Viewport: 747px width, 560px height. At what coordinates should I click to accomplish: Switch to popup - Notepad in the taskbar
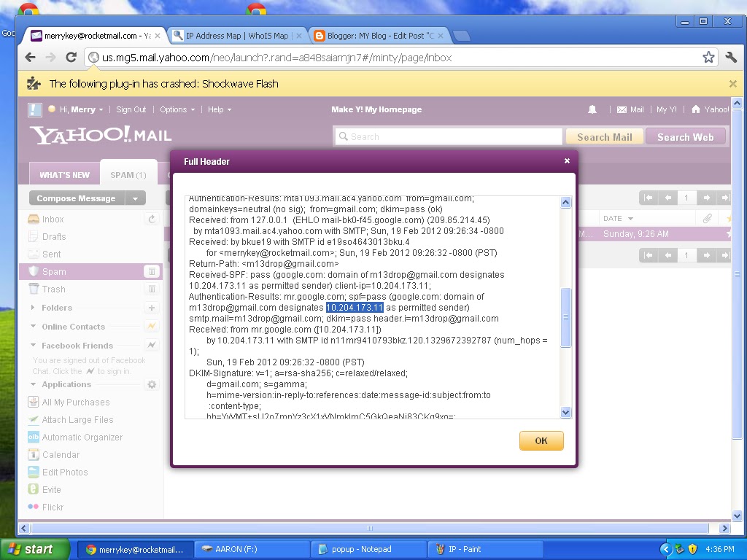[x=368, y=549]
